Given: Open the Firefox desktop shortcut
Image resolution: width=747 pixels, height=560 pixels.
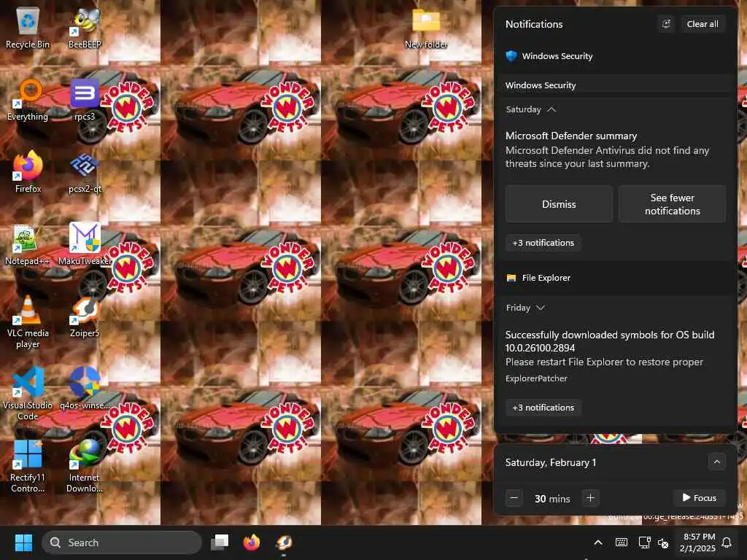Looking at the screenshot, I should [28, 172].
